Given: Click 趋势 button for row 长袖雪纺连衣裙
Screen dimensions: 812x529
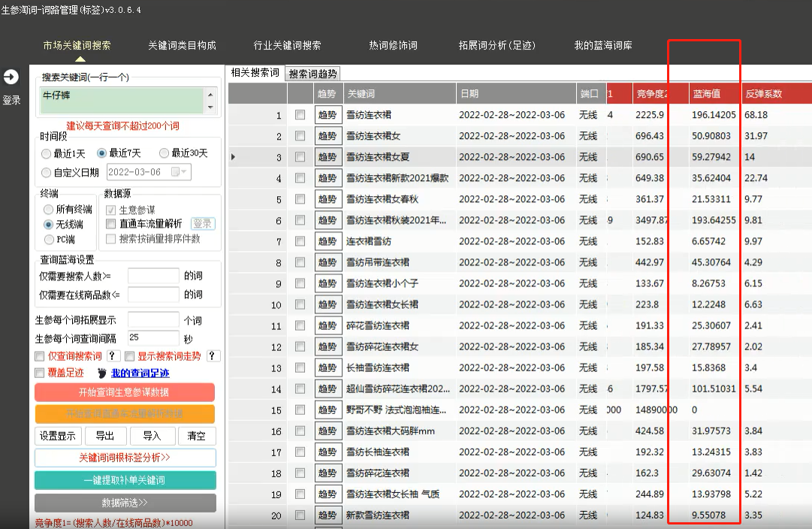Looking at the screenshot, I should (x=328, y=368).
